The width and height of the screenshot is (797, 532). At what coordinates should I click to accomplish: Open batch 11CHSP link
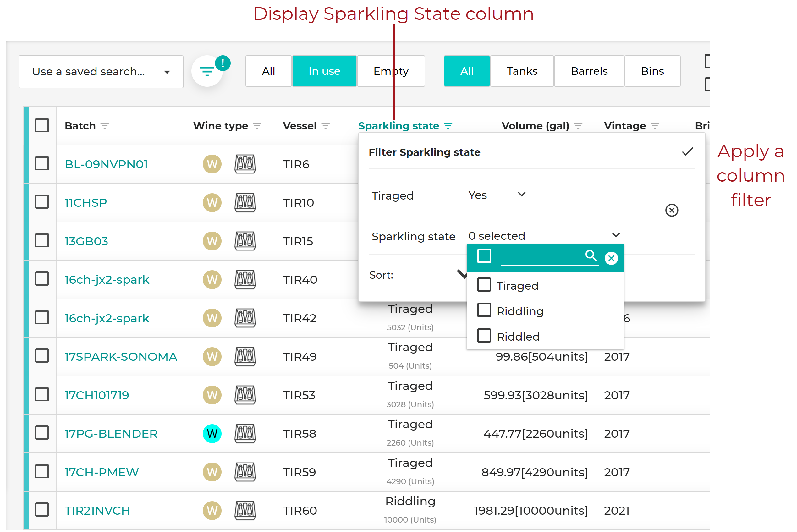(86, 203)
